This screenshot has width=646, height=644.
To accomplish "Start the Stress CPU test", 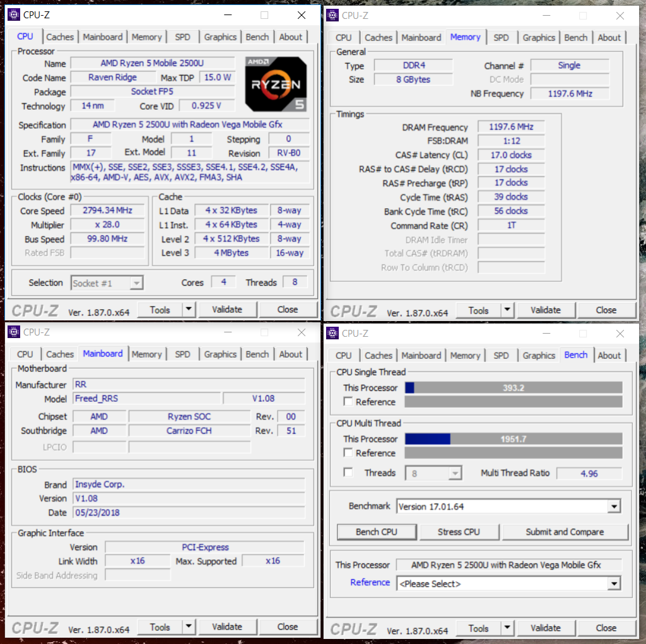I will tap(459, 532).
